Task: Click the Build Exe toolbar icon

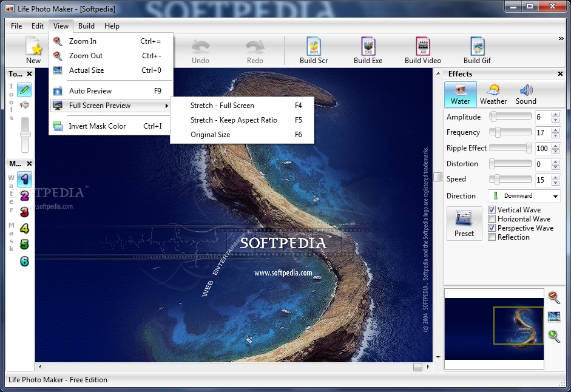Action: point(368,50)
